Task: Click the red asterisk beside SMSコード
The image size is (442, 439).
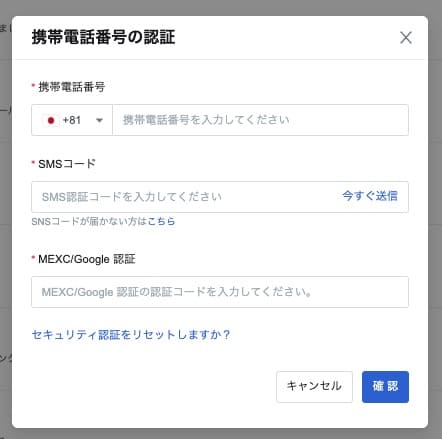Action: pyautogui.click(x=33, y=163)
